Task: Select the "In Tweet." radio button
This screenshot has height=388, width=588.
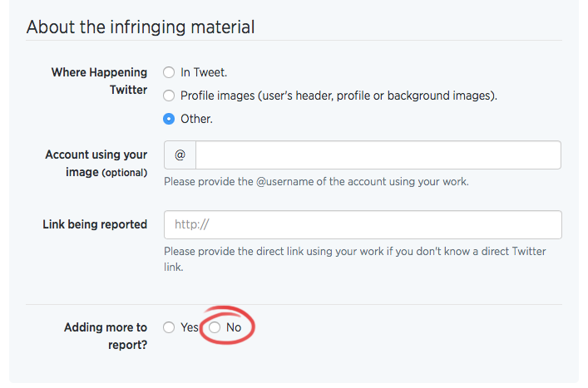Action: click(x=169, y=72)
